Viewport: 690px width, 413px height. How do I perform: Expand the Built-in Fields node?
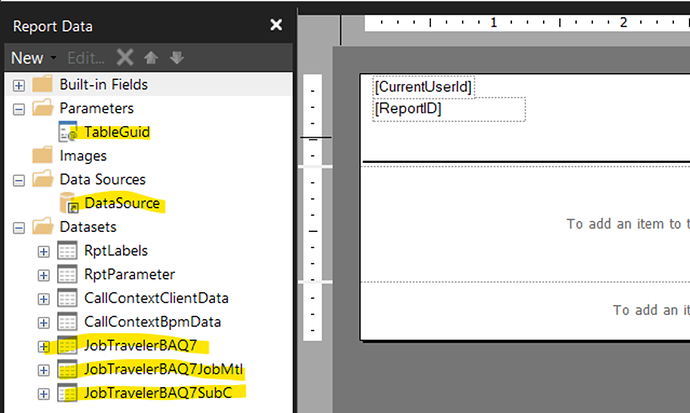pyautogui.click(x=18, y=85)
